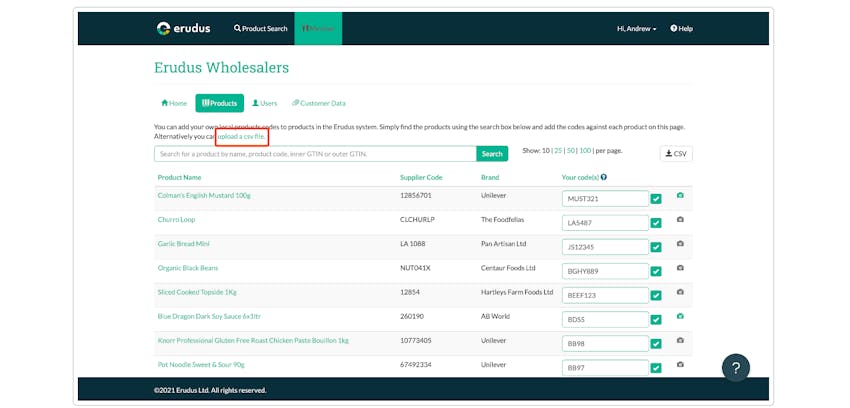Open Sliced Cooked Topside 1Kg product
850x408 pixels.
click(197, 292)
